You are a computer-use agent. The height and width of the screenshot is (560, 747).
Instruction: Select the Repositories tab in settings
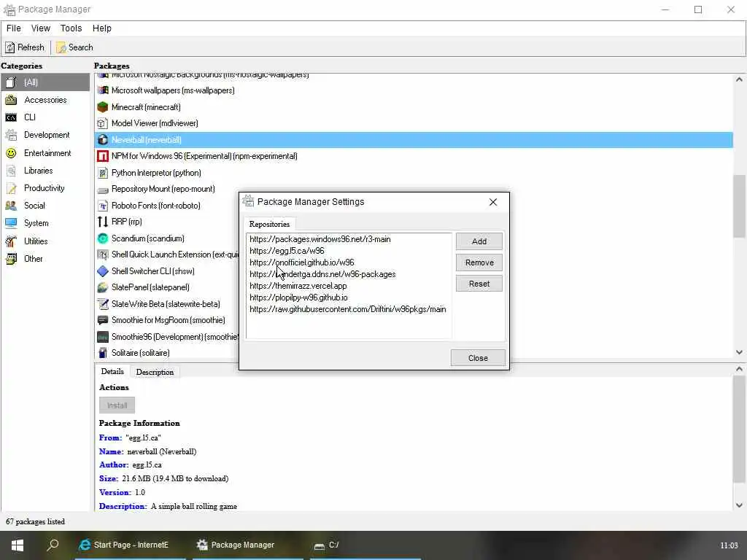pyautogui.click(x=269, y=225)
